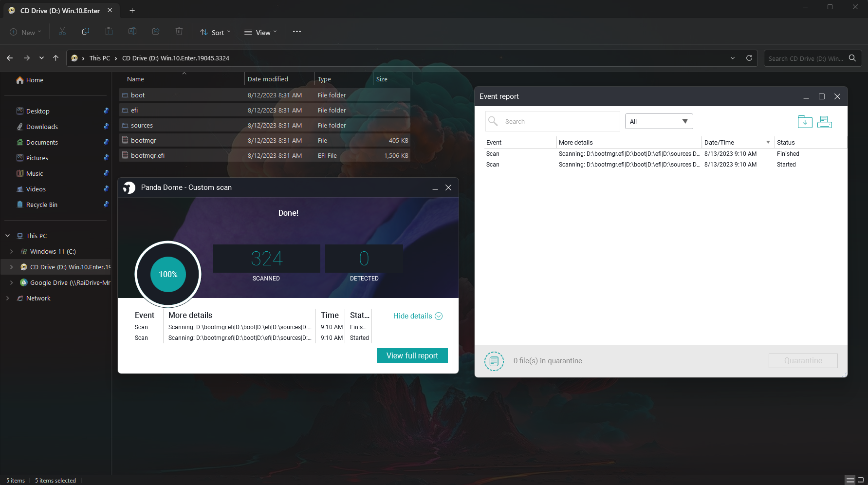Expand the Network tree node
Screen dimensions: 868x485
click(8, 298)
